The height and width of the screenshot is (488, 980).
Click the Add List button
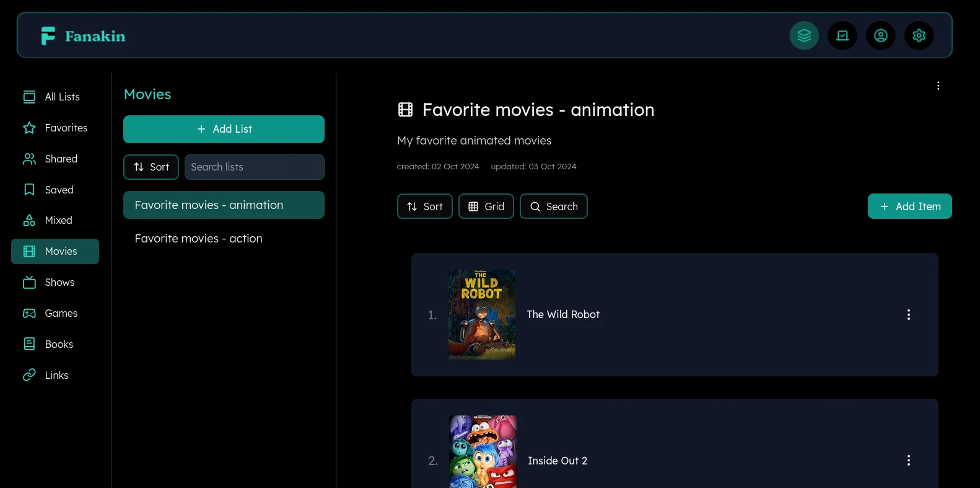click(x=224, y=129)
